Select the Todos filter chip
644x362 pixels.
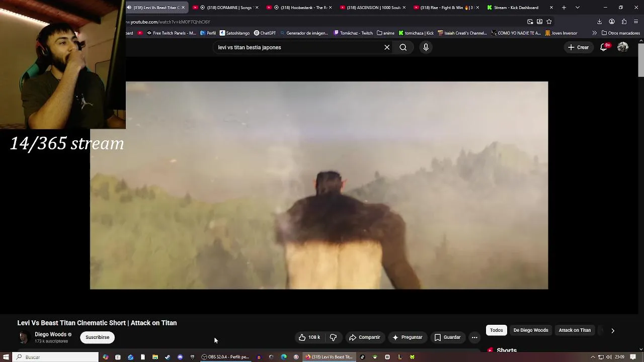coord(497,330)
